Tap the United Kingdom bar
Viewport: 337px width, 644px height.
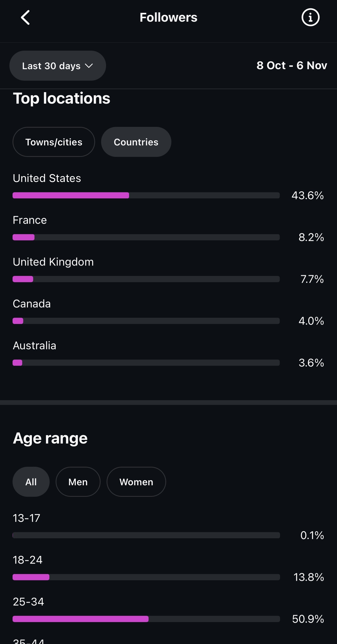146,279
